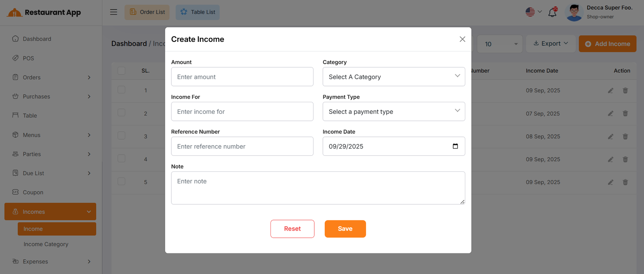Click the delete trash icon for row 1
644x274 pixels.
click(625, 91)
